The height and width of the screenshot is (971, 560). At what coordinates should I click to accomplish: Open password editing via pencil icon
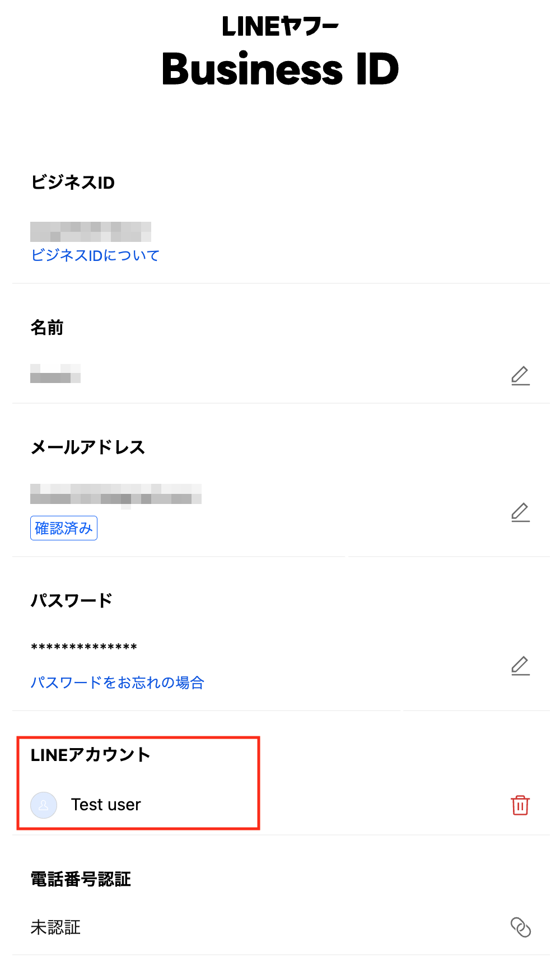point(520,666)
